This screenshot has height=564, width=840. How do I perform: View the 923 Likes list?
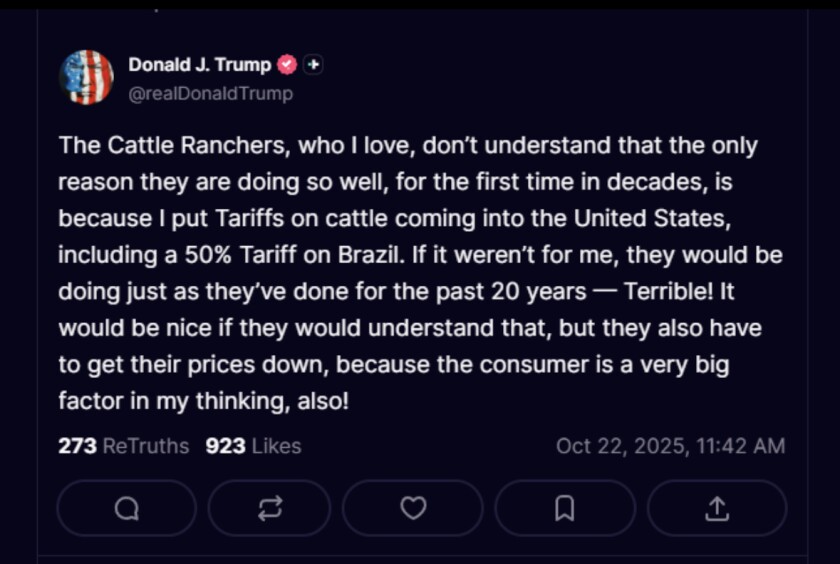coord(253,446)
